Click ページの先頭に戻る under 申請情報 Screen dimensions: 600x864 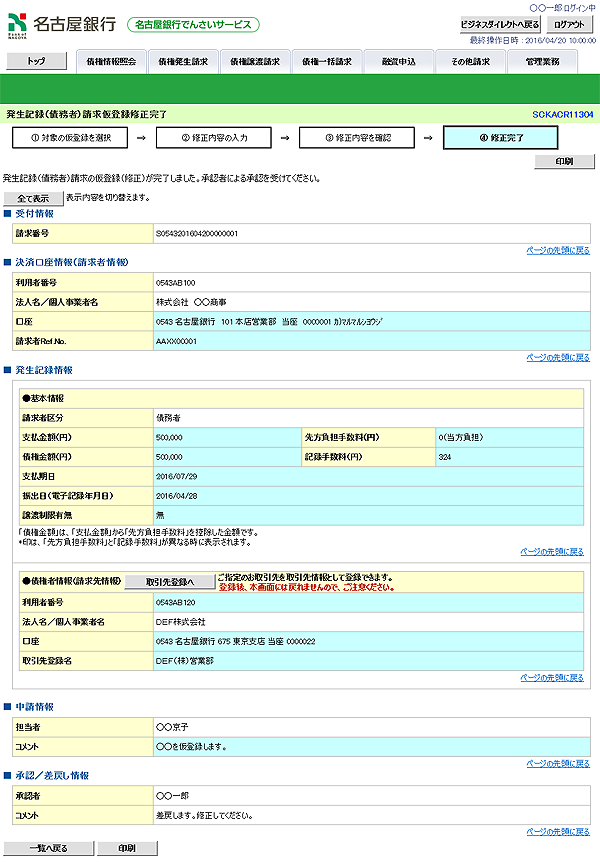pyautogui.click(x=558, y=764)
